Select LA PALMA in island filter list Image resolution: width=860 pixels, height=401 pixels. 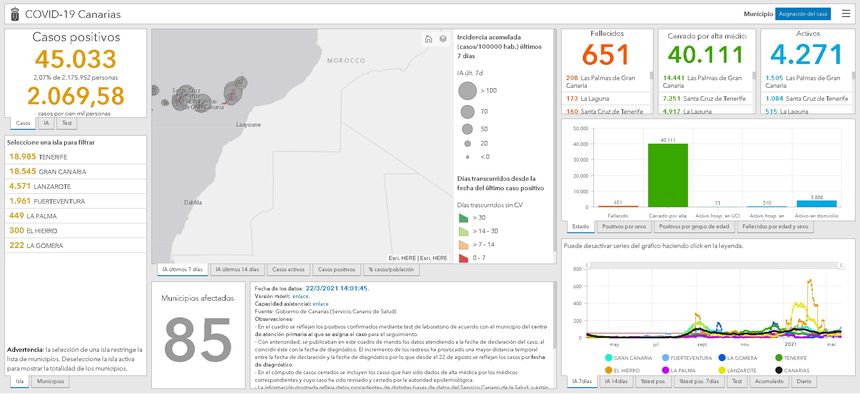tap(42, 215)
